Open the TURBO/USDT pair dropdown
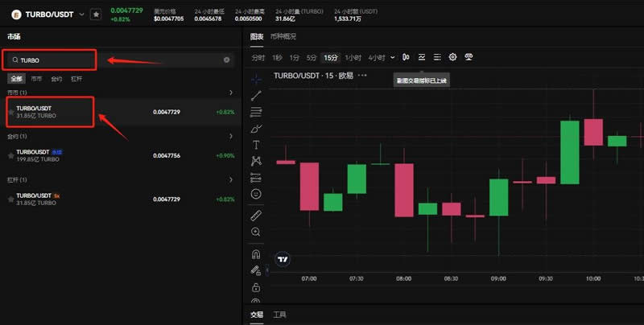Viewport: 644px width, 325px height. (81, 14)
